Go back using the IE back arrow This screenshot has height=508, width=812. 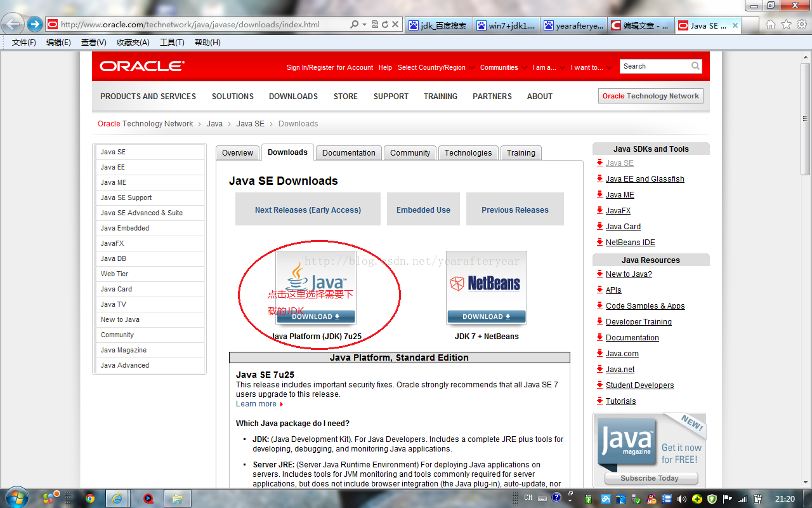[14, 25]
